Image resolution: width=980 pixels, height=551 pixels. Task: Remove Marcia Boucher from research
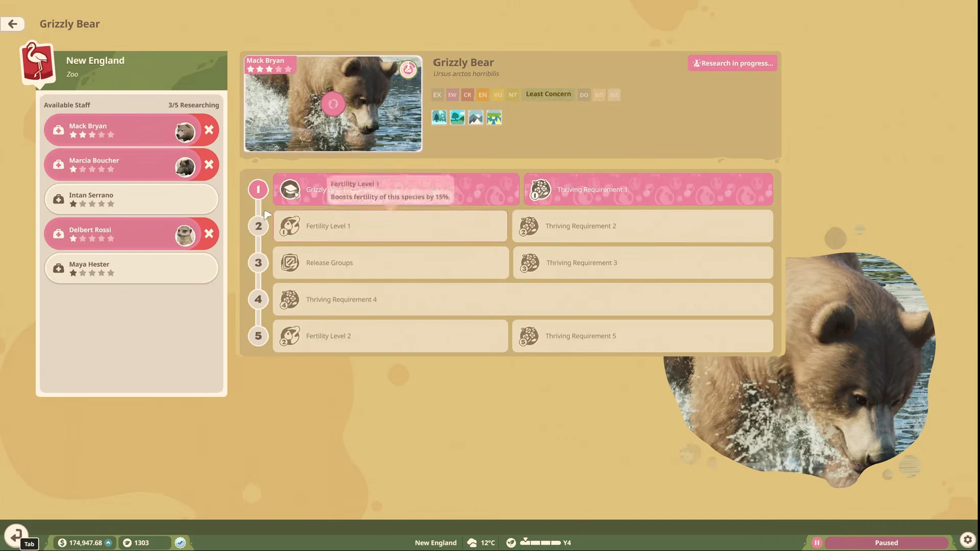[209, 164]
